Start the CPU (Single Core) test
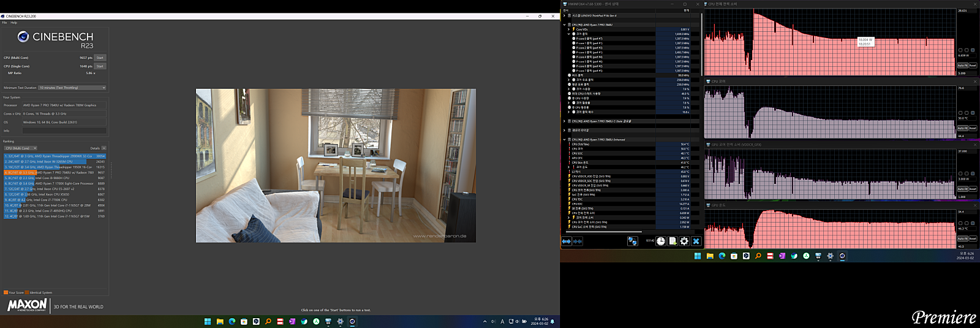The image size is (980, 328). click(100, 66)
